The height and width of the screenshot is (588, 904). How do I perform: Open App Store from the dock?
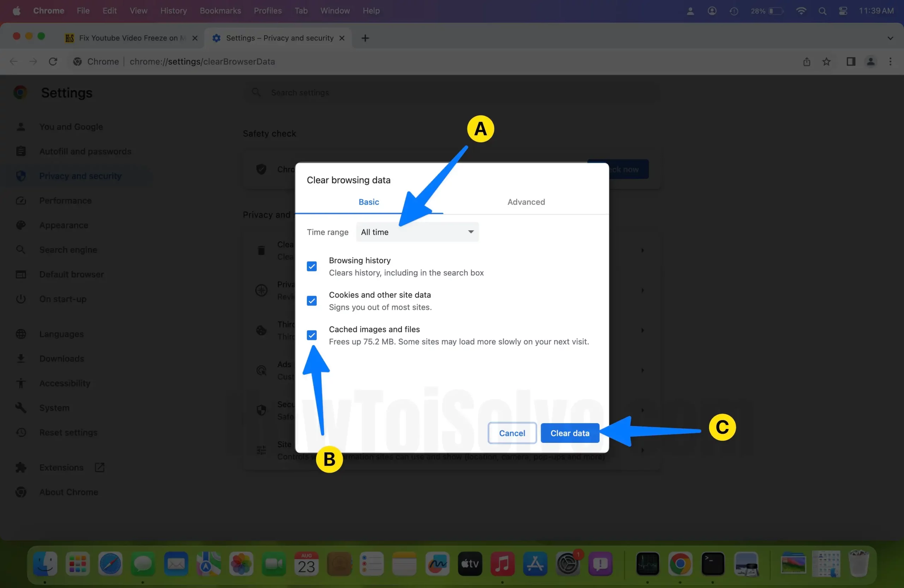click(535, 563)
